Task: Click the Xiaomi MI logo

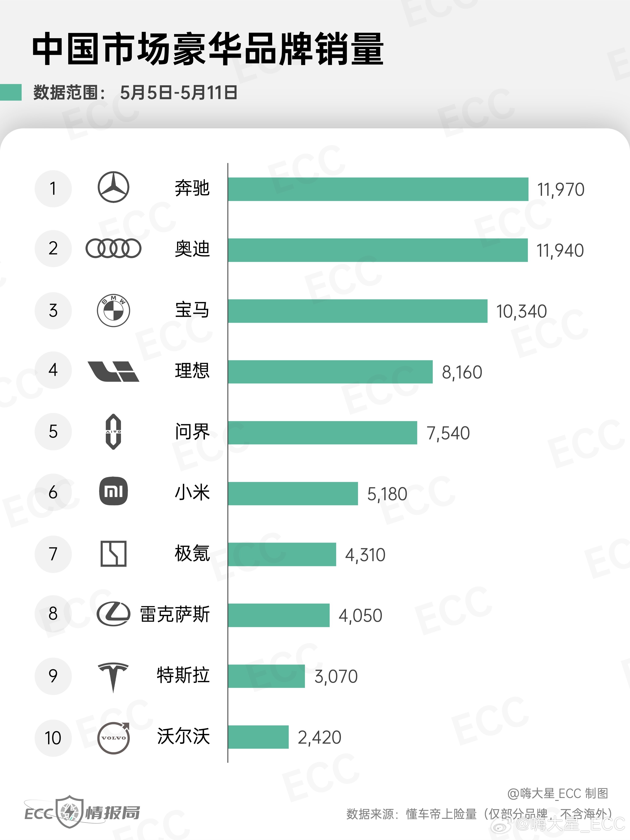Action: pos(113,491)
